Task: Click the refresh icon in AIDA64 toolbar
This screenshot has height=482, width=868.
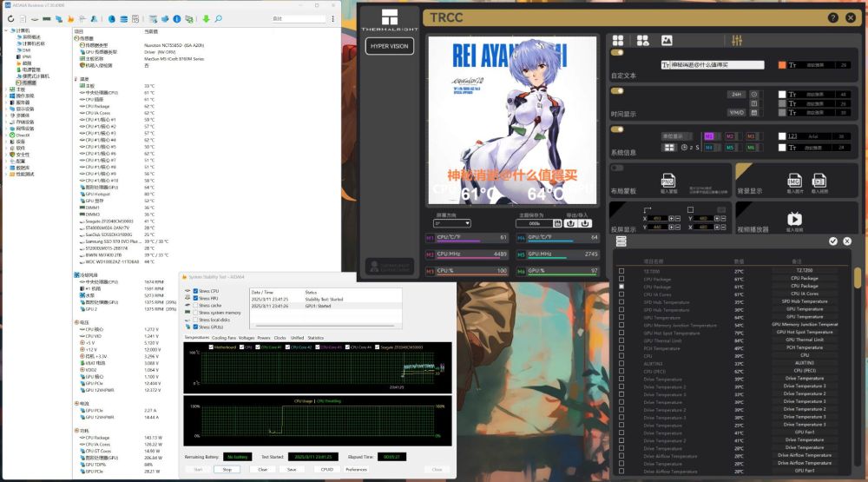Action: [x=10, y=19]
